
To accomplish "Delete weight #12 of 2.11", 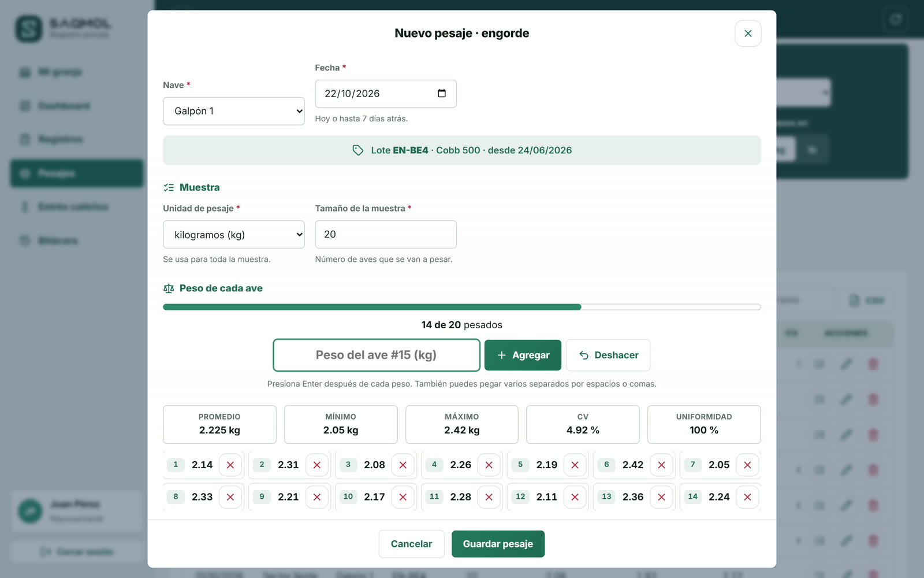I will click(x=575, y=497).
